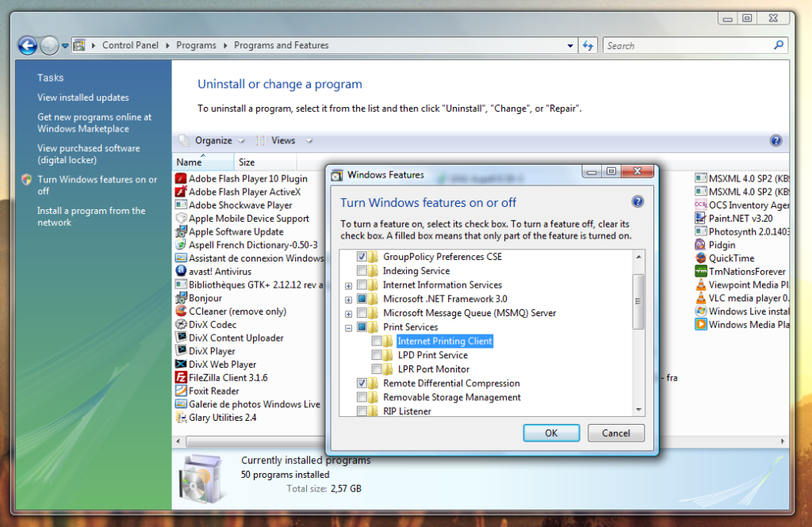
Task: Select the DivX Web Player icon
Action: [181, 365]
